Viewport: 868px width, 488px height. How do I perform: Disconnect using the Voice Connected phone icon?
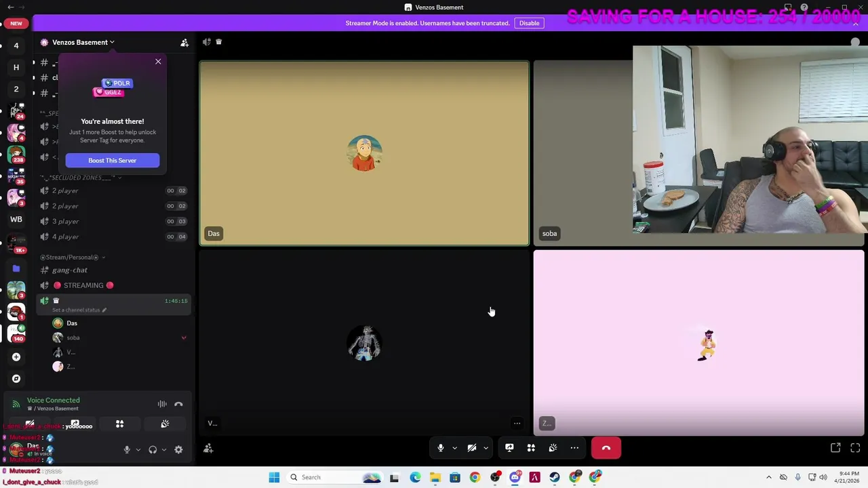pyautogui.click(x=178, y=404)
